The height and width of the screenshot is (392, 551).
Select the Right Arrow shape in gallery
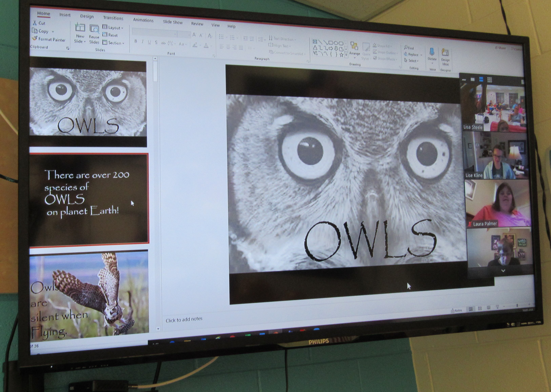331,49
